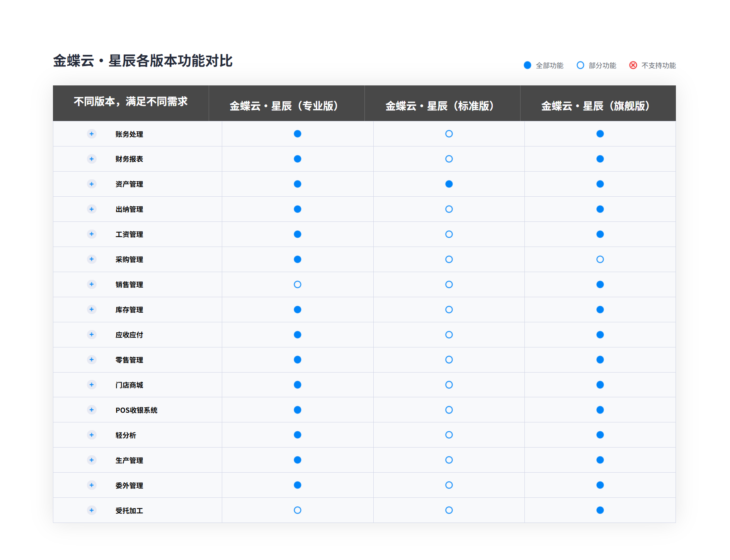Click plus icon next to 出纳管理
This screenshot has width=730, height=560.
[92, 209]
